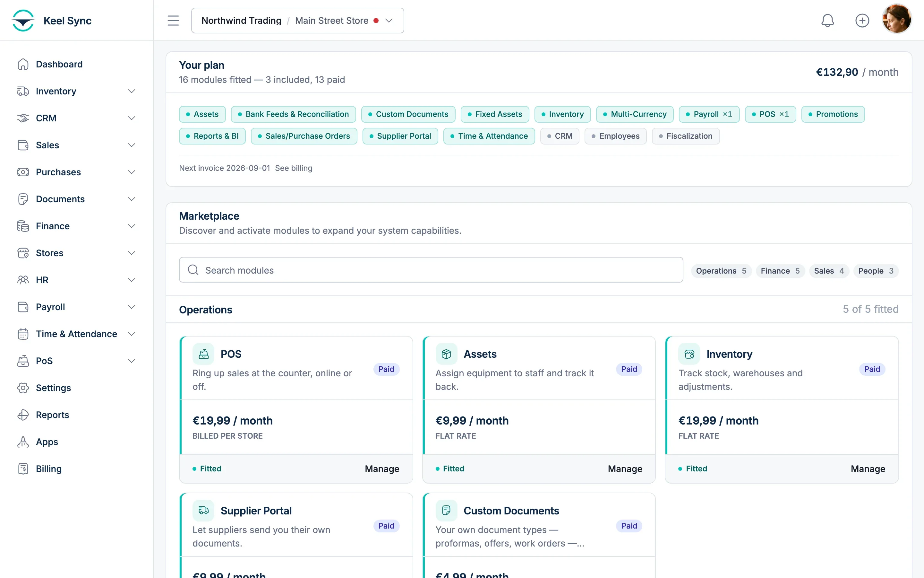The width and height of the screenshot is (924, 578).
Task: Filter marketplace by Operations
Action: tap(721, 271)
